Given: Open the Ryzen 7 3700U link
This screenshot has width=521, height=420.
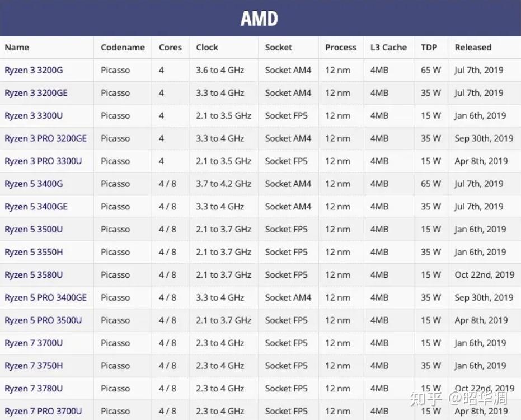Looking at the screenshot, I should point(34,343).
